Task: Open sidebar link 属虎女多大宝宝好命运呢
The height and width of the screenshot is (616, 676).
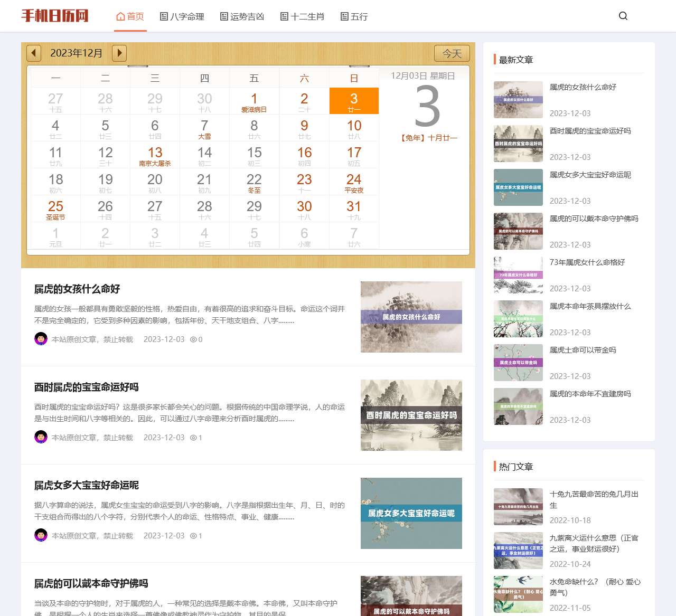Action: pos(590,175)
